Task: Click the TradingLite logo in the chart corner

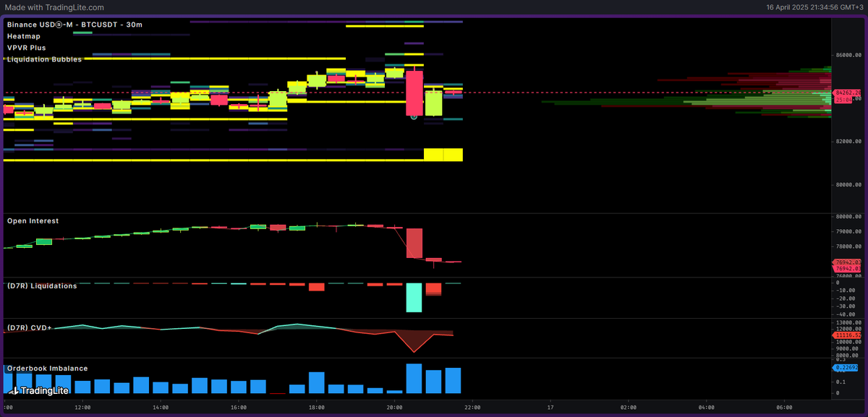Action: [38, 390]
